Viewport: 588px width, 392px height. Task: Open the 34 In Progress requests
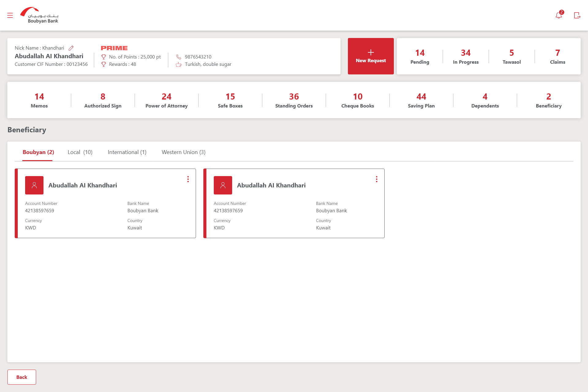coord(466,57)
